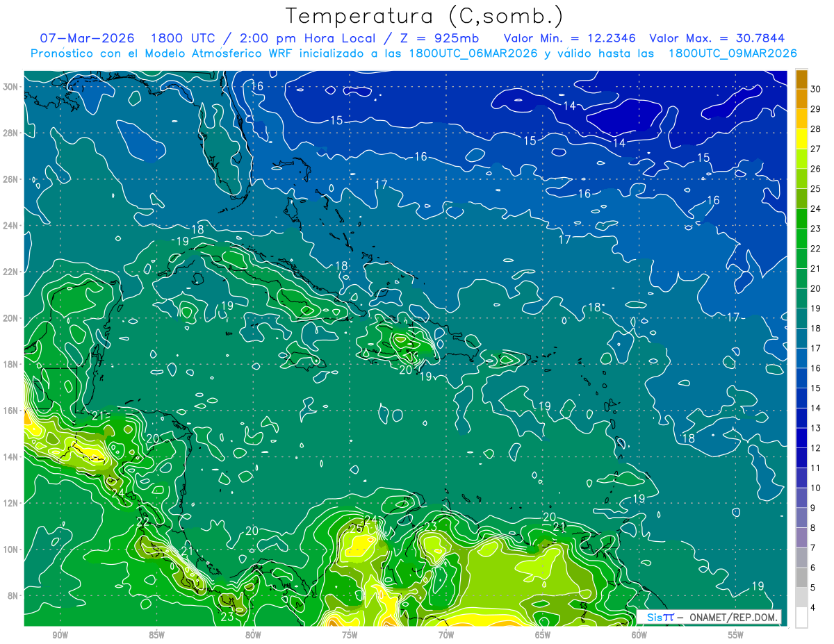
Task: Click the 12N latitude axis label
Action: pos(10,503)
